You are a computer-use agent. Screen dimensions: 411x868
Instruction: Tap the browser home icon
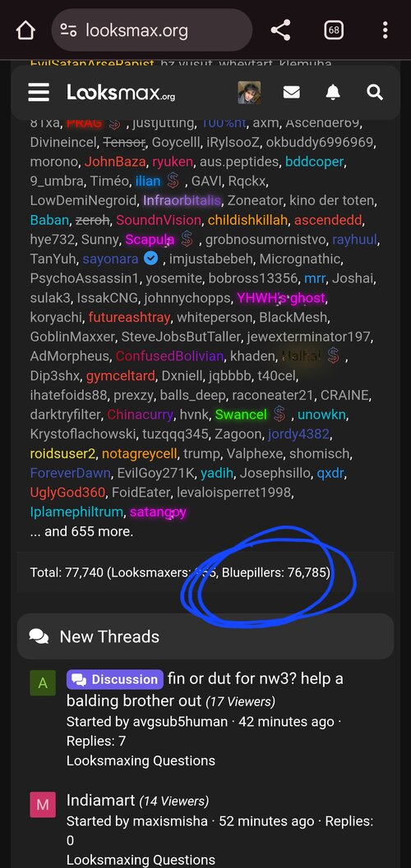click(x=25, y=30)
